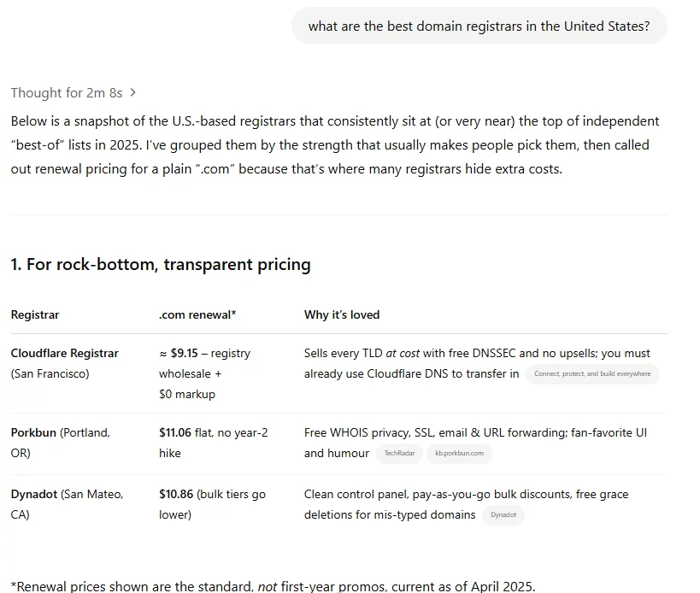Click the "Registrar" column header
This screenshot has width=700, height=593.
pos(35,314)
